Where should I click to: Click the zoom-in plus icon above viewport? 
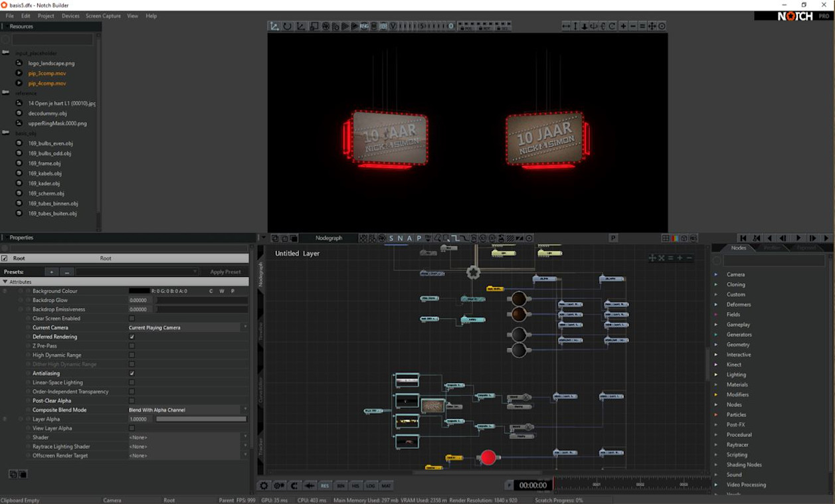(x=623, y=26)
